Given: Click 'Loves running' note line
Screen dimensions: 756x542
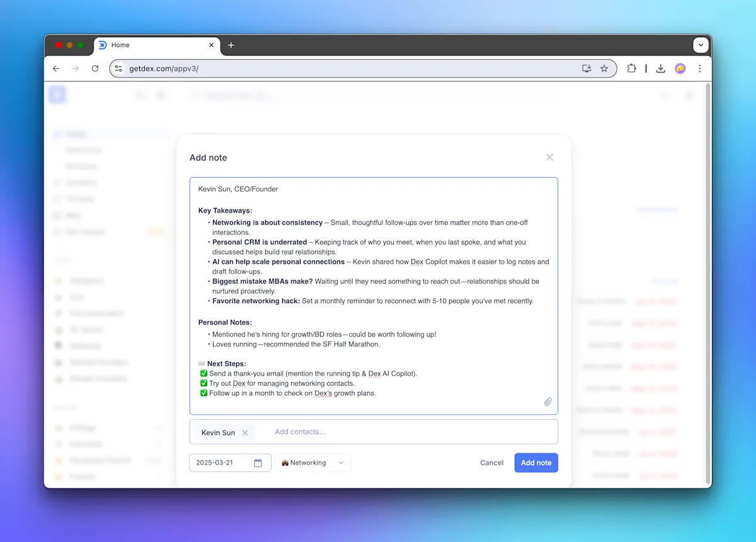Looking at the screenshot, I should pos(296,344).
